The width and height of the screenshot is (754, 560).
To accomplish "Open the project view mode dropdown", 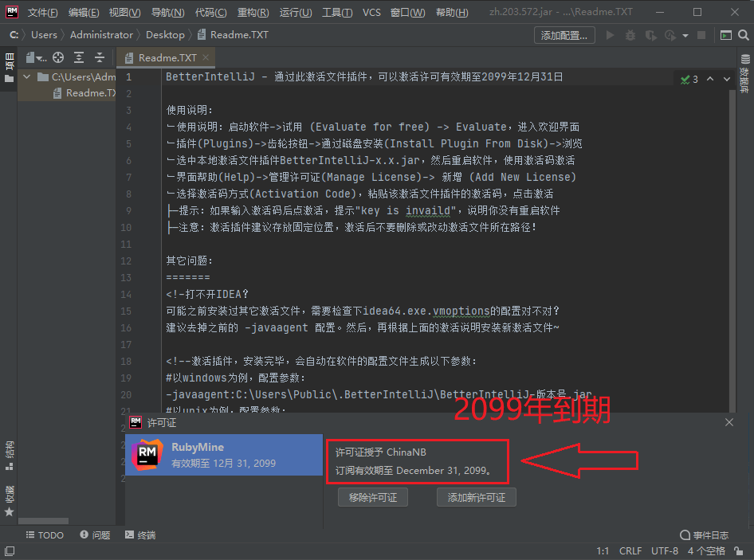I will (x=36, y=57).
